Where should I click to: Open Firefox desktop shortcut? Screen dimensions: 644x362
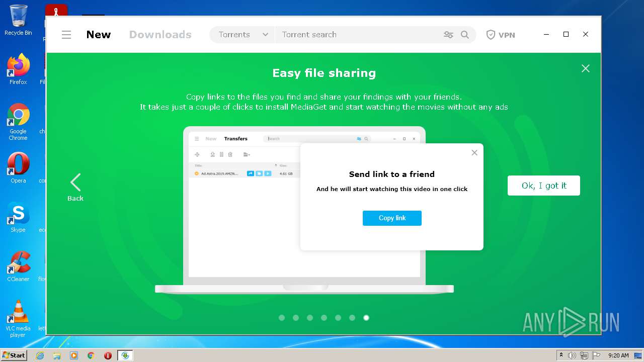pyautogui.click(x=18, y=69)
